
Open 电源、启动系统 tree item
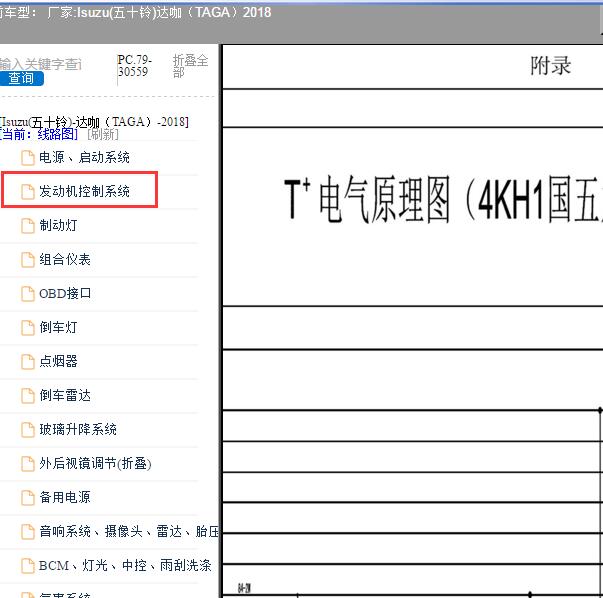(x=84, y=157)
